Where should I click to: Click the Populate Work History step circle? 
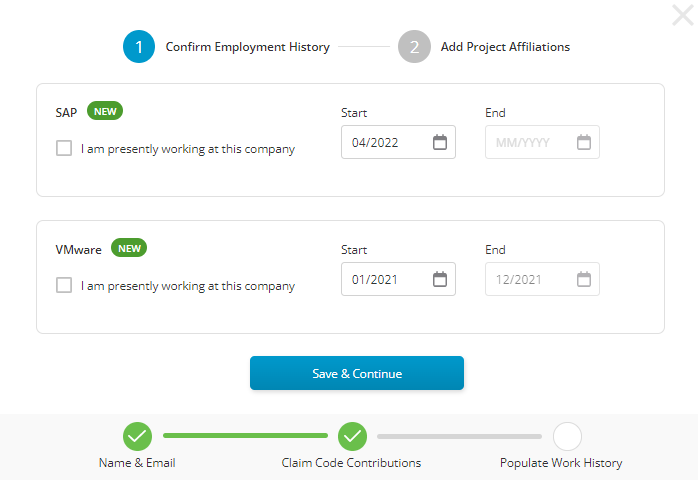(567, 436)
